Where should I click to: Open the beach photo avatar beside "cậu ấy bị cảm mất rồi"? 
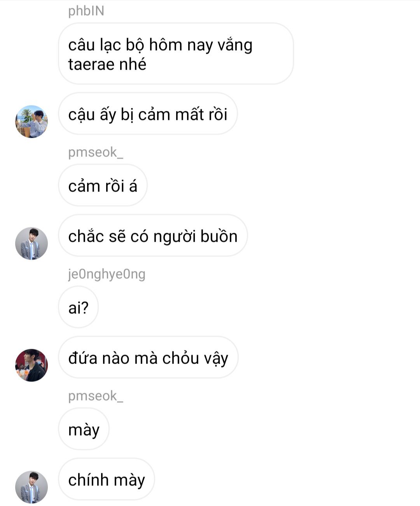(31, 121)
